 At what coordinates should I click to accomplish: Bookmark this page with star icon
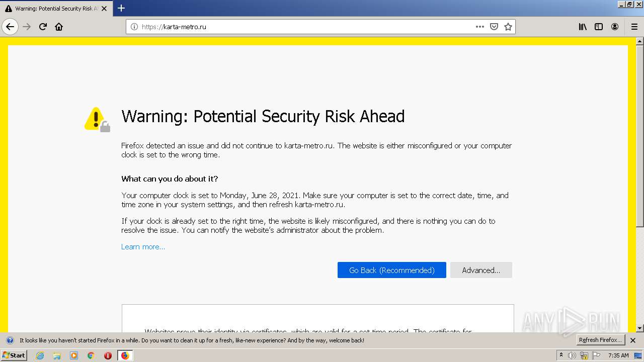click(x=508, y=27)
